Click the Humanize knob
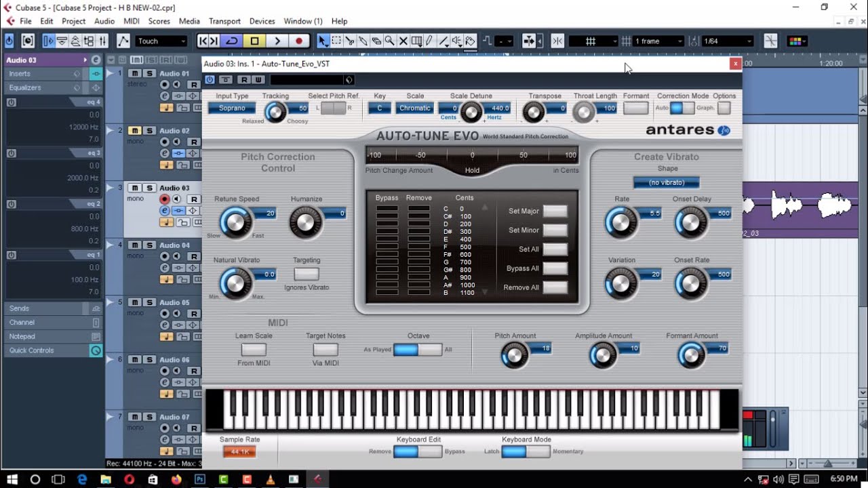 pyautogui.click(x=305, y=222)
